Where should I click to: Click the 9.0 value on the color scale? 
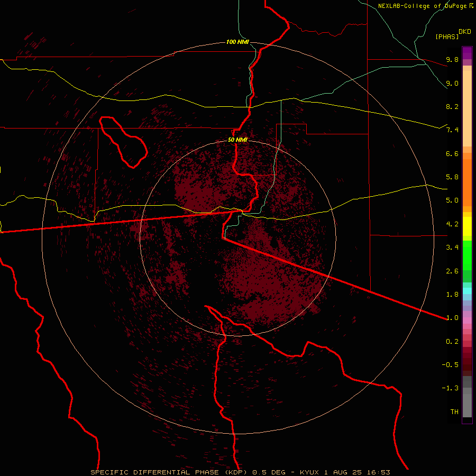pyautogui.click(x=452, y=83)
